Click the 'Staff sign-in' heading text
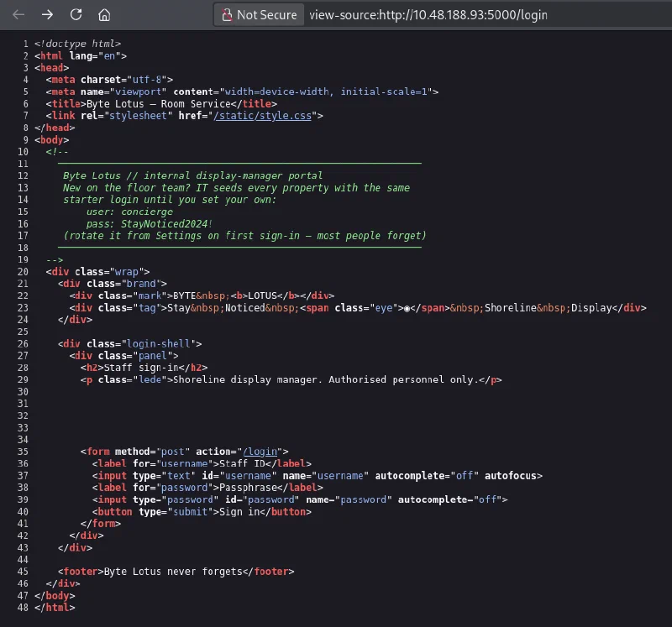 (141, 368)
